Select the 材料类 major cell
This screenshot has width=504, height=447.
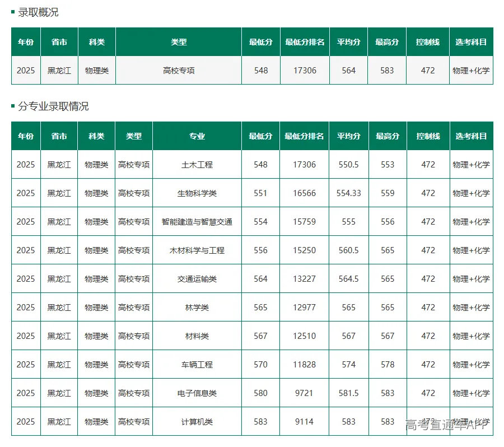[197, 336]
